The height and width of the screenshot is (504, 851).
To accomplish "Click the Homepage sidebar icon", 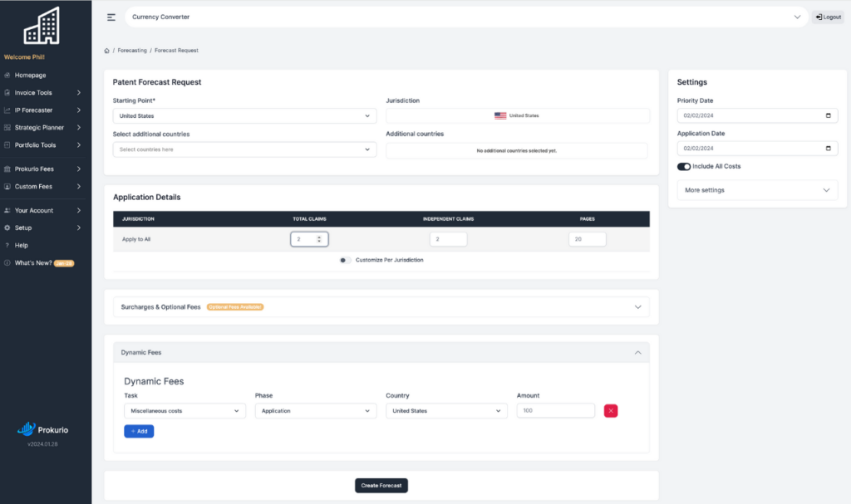I will tap(7, 76).
